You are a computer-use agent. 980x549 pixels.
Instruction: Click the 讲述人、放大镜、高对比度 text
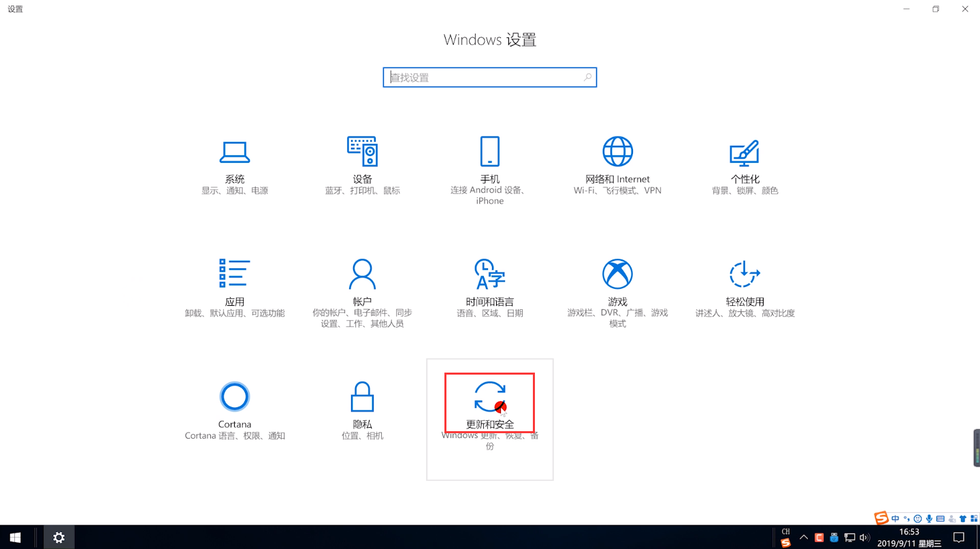[x=745, y=313]
